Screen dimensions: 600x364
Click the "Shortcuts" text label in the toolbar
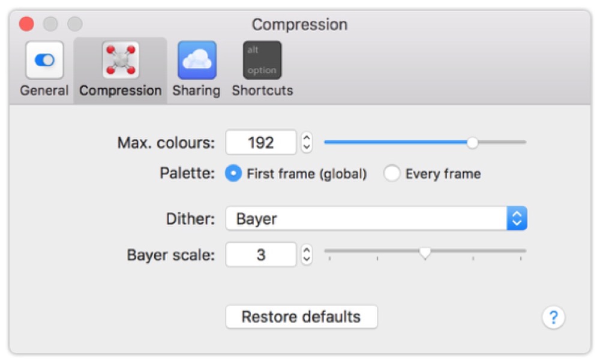(262, 91)
